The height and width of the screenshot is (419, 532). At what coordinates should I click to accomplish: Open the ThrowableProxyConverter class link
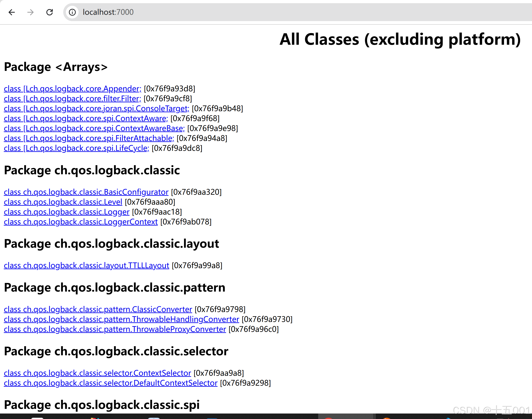click(115, 329)
